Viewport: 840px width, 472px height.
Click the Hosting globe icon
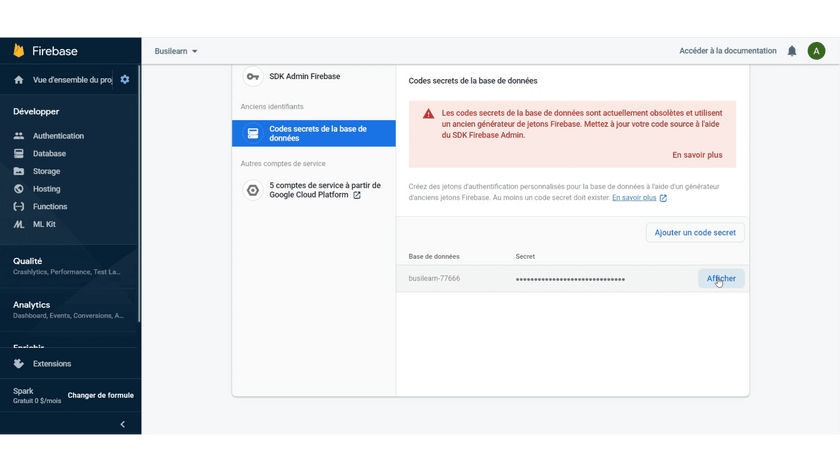point(19,189)
